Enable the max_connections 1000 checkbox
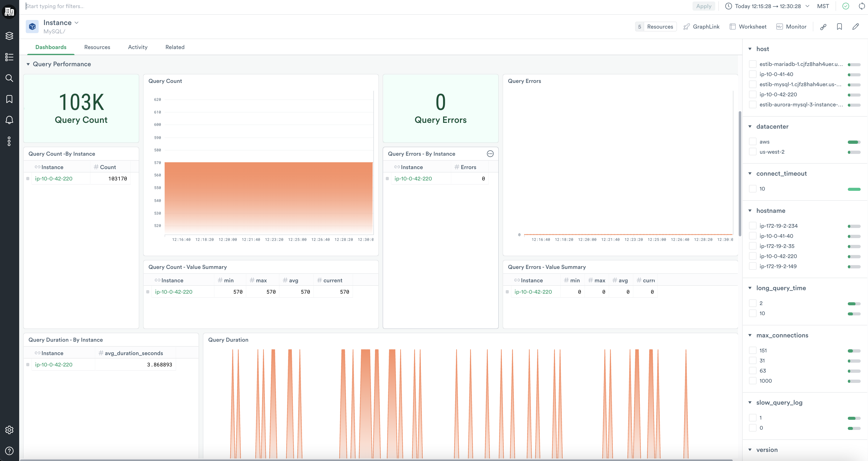Image resolution: width=868 pixels, height=461 pixels. click(752, 381)
